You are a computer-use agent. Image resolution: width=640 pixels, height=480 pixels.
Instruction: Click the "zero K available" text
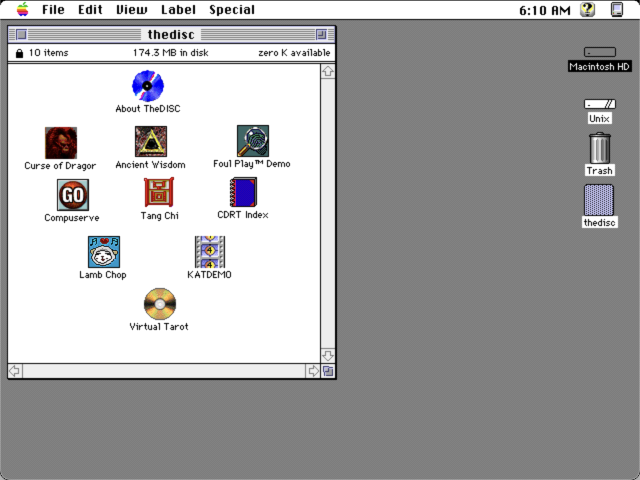[x=294, y=53]
